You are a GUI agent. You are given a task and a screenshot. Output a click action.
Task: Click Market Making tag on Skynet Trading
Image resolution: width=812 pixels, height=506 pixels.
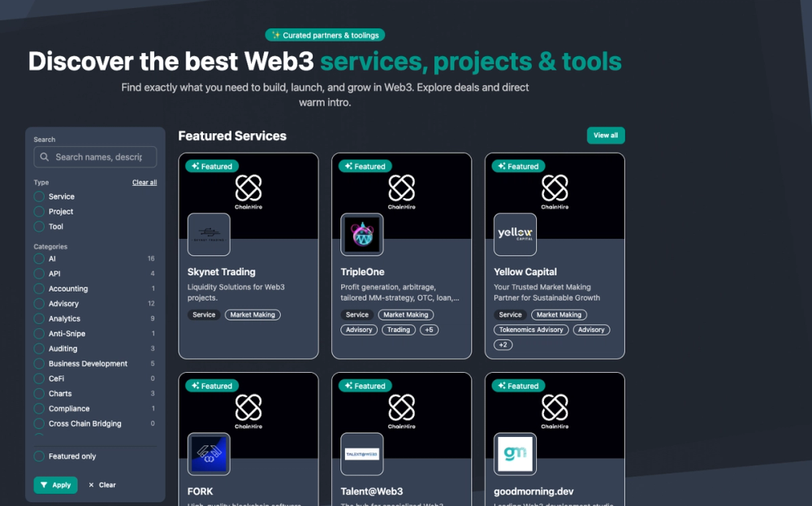pyautogui.click(x=253, y=315)
